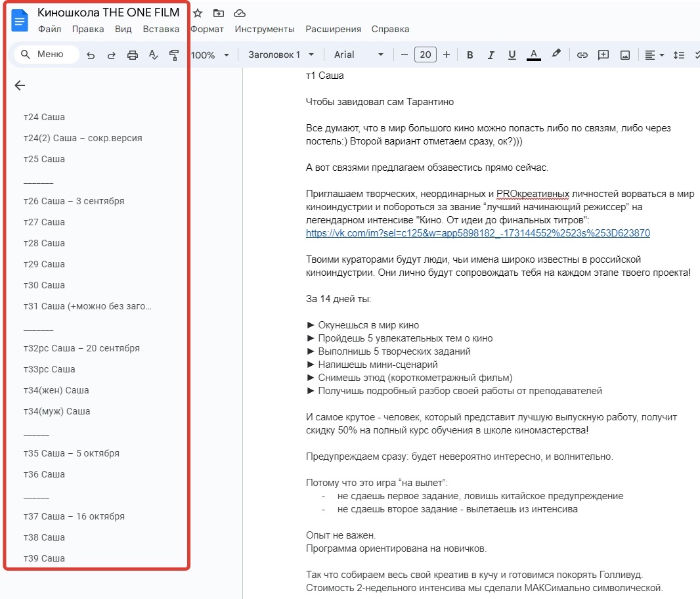Screen dimensions: 700x599
Task: Go to outline heading т28 Саша
Action: click(x=44, y=243)
